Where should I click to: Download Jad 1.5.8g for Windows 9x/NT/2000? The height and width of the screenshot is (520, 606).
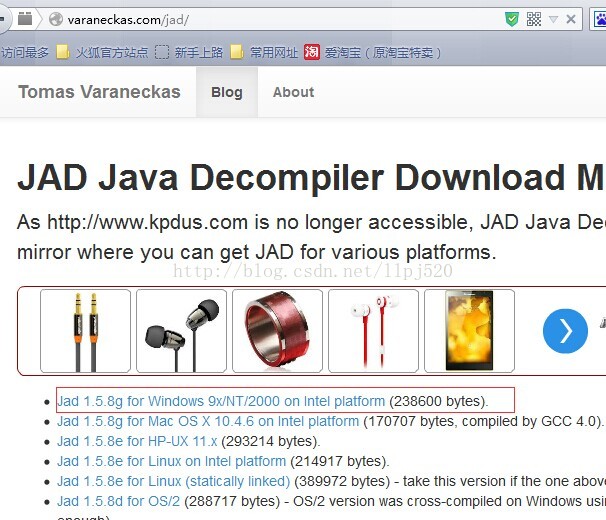(221, 401)
